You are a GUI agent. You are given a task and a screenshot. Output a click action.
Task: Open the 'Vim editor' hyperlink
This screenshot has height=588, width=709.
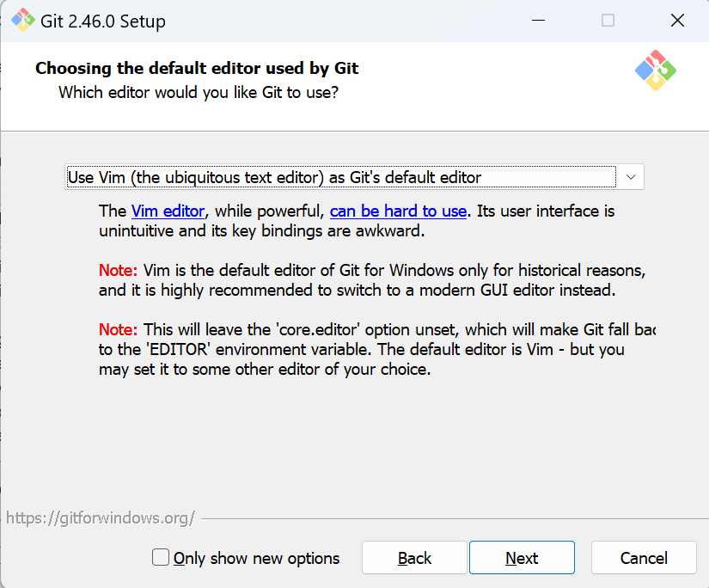tap(168, 211)
